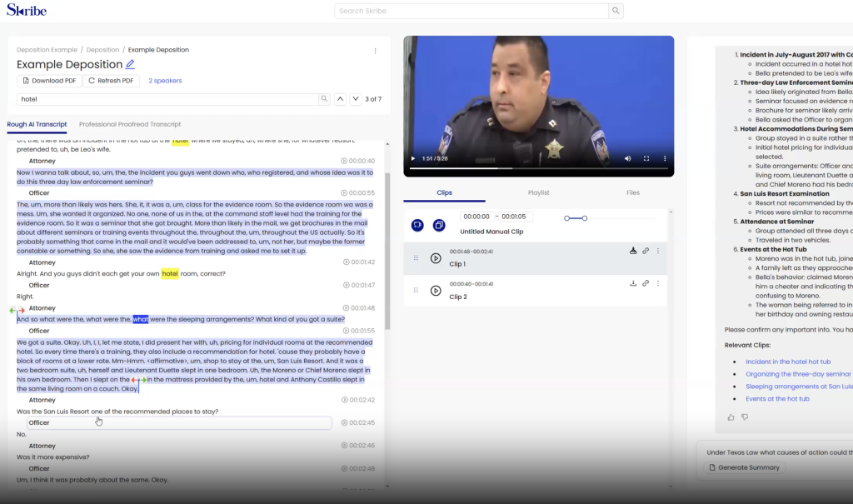Screen dimensions: 853x504
Task: Download Clip 2 using its download icon
Action: tap(633, 283)
